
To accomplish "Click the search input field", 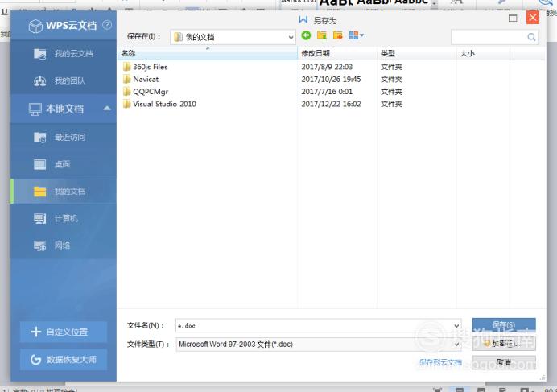I will (x=494, y=37).
